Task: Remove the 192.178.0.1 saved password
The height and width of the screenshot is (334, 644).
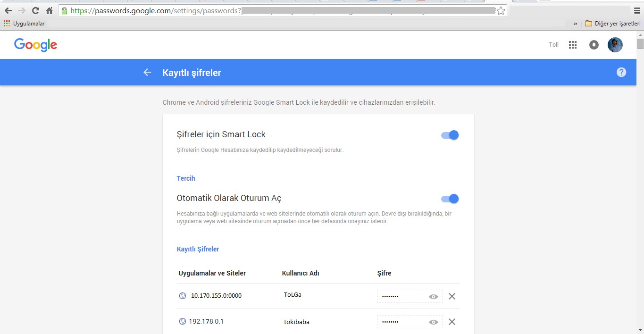Action: click(452, 322)
